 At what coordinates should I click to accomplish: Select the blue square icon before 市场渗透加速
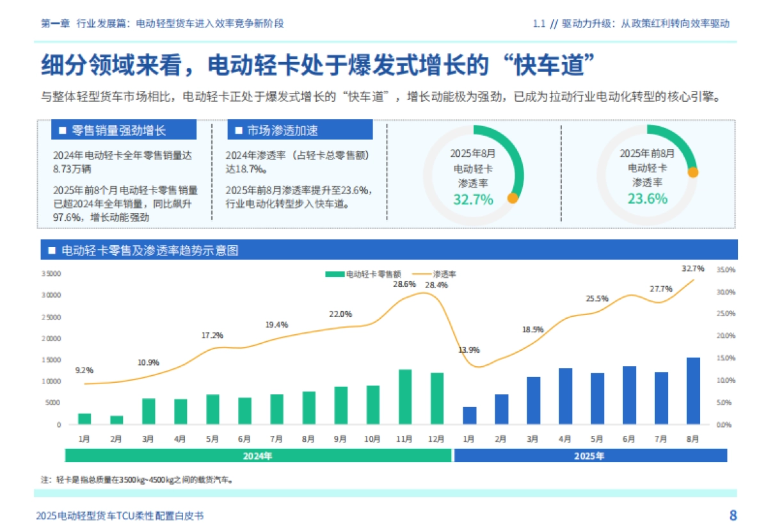click(x=239, y=130)
